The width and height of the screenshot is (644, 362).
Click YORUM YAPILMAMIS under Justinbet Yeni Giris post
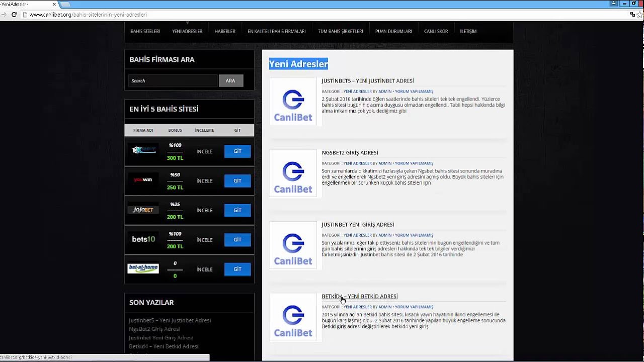(414, 235)
